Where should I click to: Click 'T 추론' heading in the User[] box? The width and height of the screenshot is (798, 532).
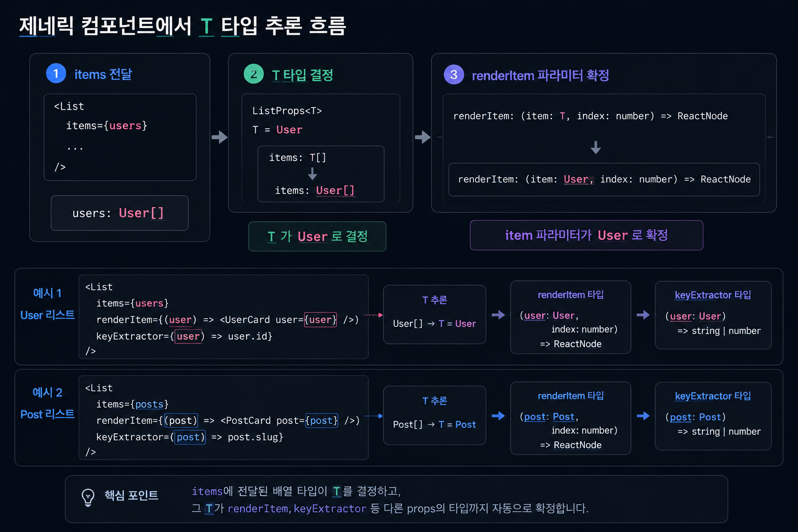[434, 300]
